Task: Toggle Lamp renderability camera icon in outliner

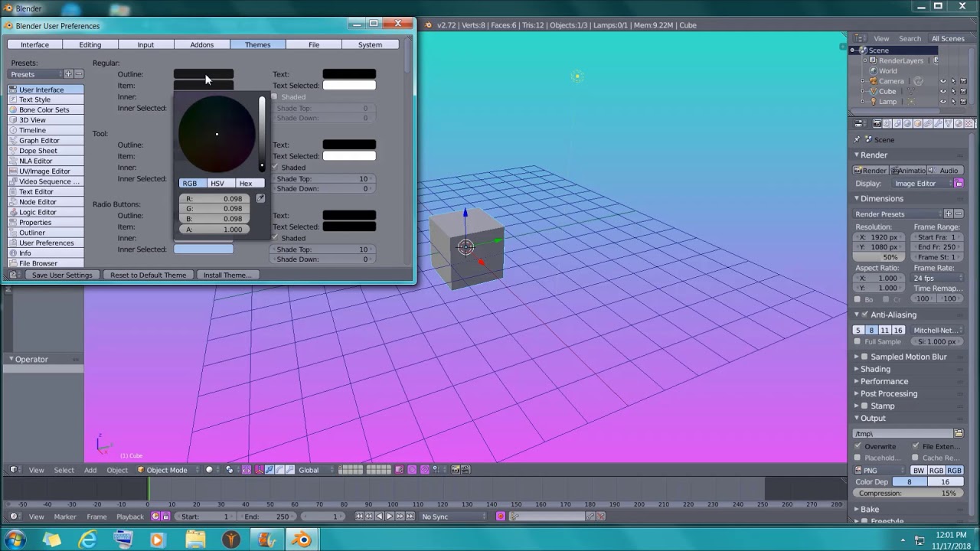Action: pos(963,101)
